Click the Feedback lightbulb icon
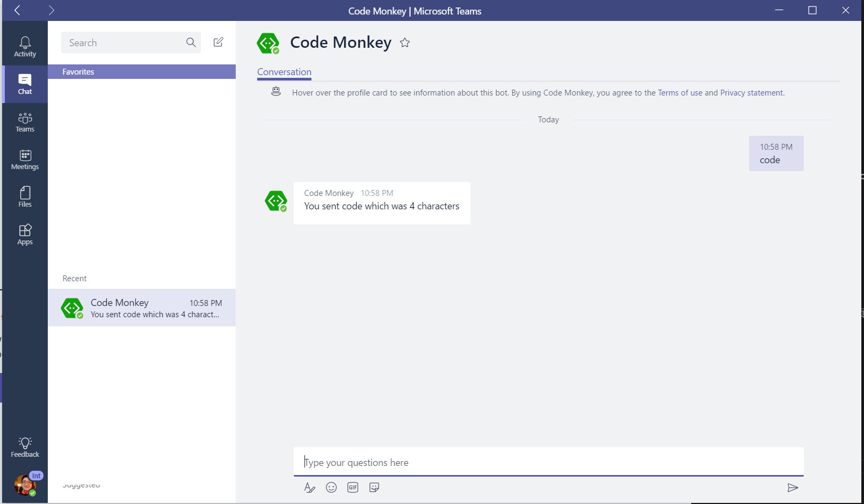864x504 pixels. point(25,447)
